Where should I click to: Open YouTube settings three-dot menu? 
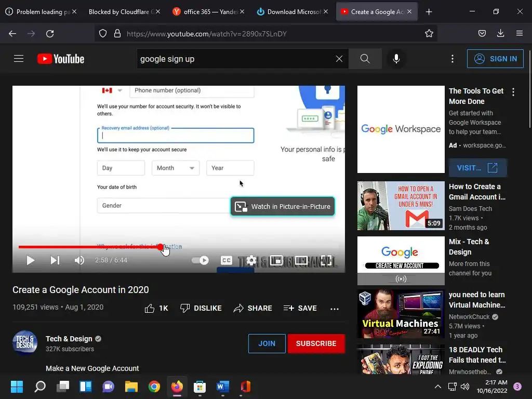[x=453, y=59]
